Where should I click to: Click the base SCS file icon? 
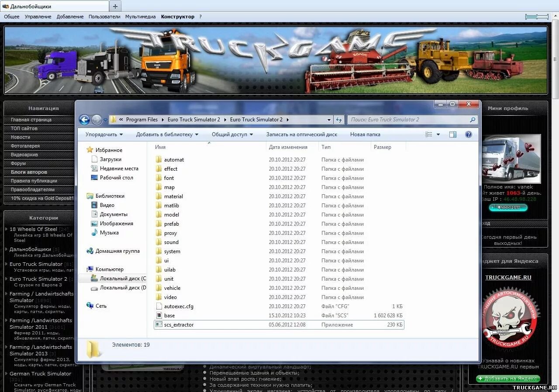coord(159,316)
